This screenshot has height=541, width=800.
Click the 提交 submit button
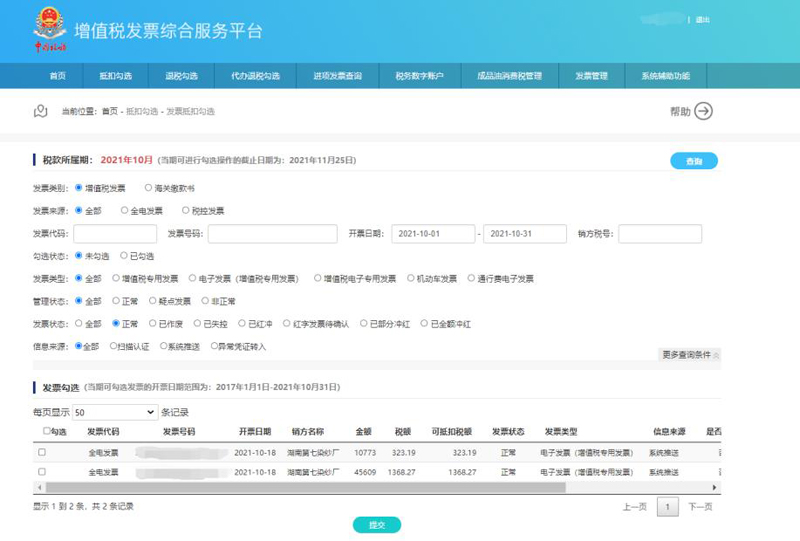[376, 525]
